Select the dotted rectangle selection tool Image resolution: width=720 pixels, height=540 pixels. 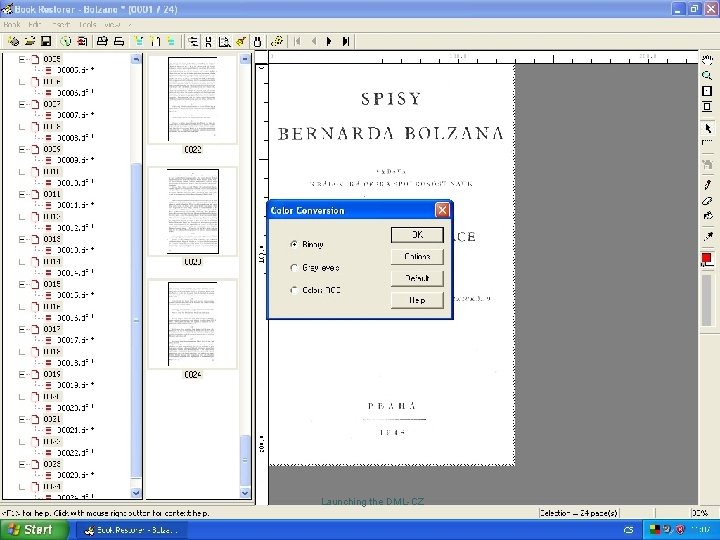pyautogui.click(x=707, y=143)
